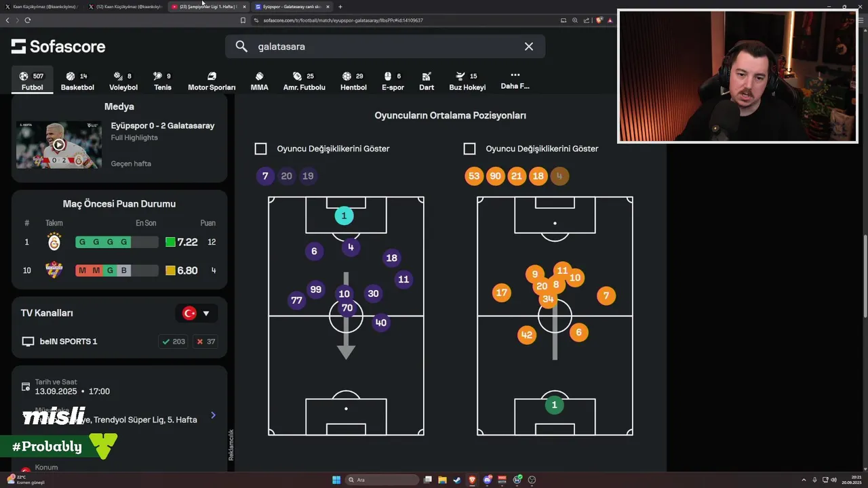868x488 pixels.
Task: Click purple player marker 40
Action: [381, 323]
